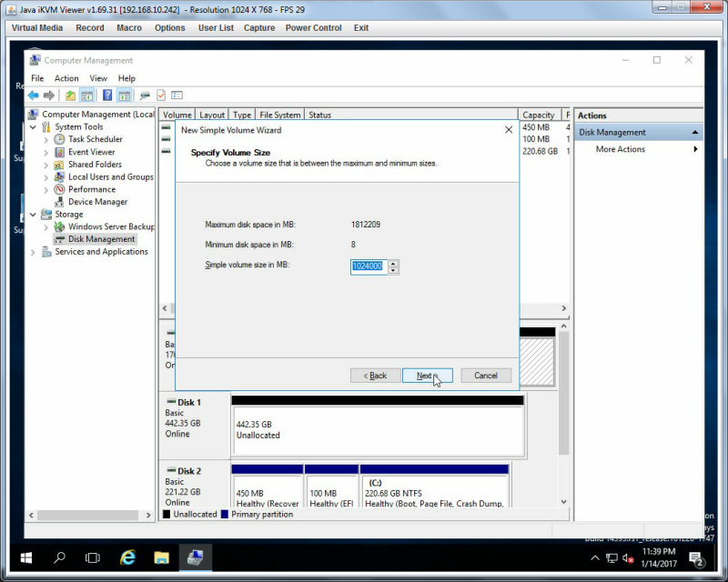The image size is (728, 582).
Task: Expand the Shared Folders node
Action: click(45, 165)
